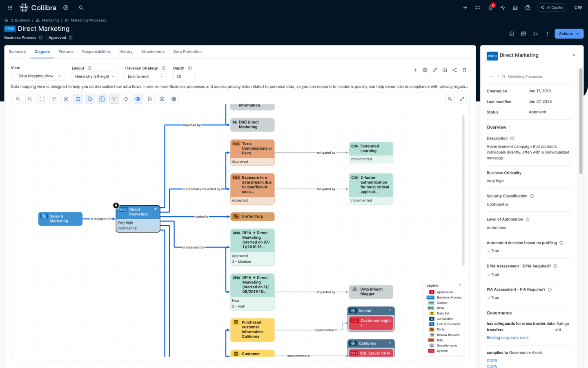Collapse the Ireland jurisdiction group
The width and height of the screenshot is (588, 368).
point(390,311)
